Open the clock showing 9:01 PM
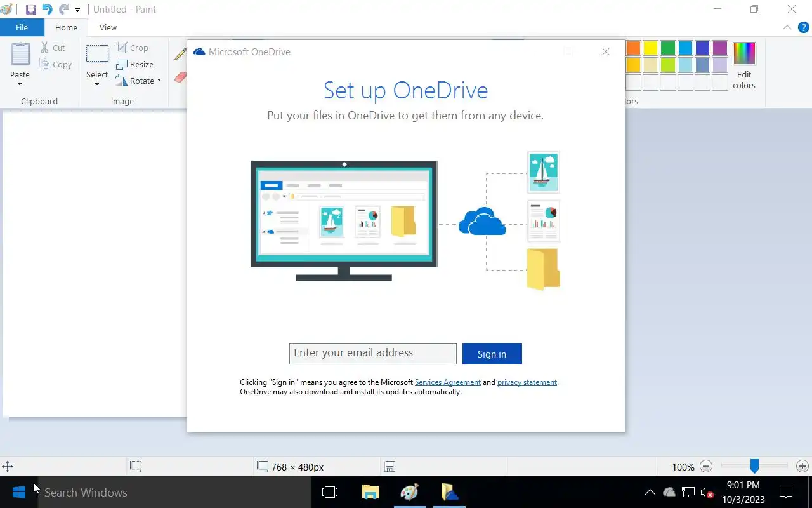The width and height of the screenshot is (812, 508). [743, 492]
